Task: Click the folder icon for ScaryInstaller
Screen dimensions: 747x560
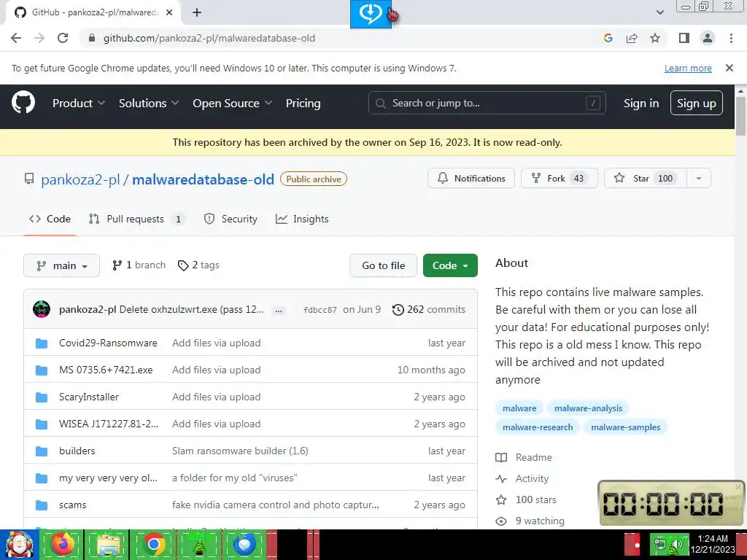Action: pos(42,397)
